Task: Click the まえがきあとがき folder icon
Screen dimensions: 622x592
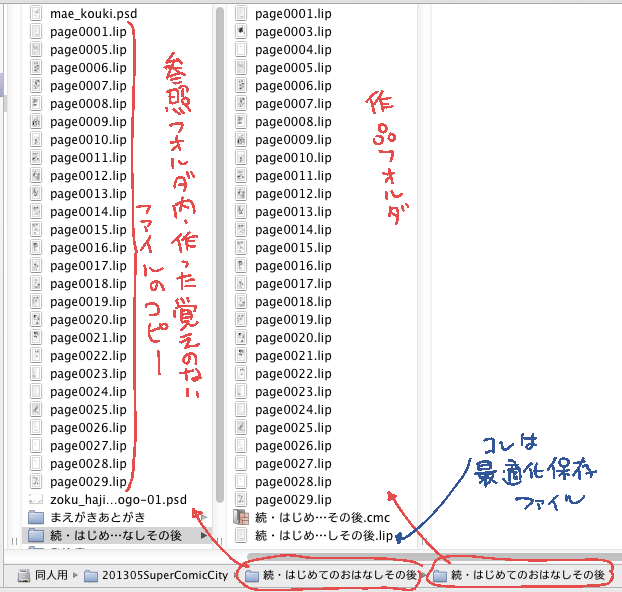Action: coord(36,517)
